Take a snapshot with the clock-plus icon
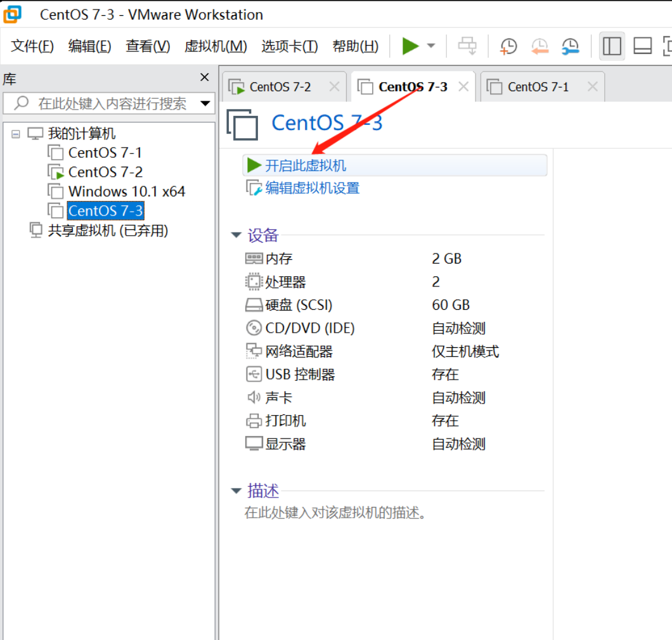This screenshot has height=640, width=672. tap(508, 46)
